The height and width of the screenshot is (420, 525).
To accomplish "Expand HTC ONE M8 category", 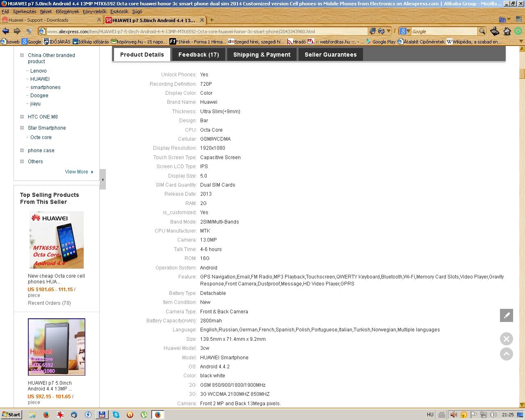I will [x=22, y=117].
